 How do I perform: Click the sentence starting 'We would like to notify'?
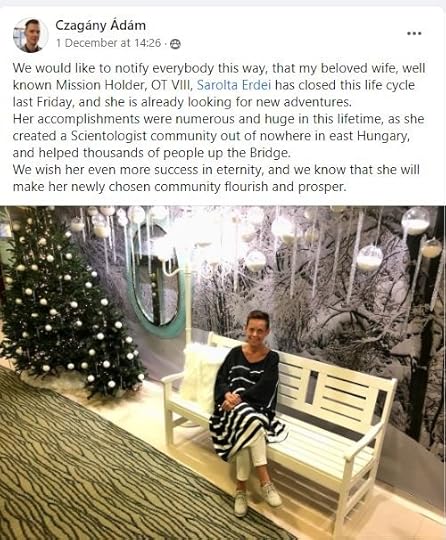tap(219, 85)
